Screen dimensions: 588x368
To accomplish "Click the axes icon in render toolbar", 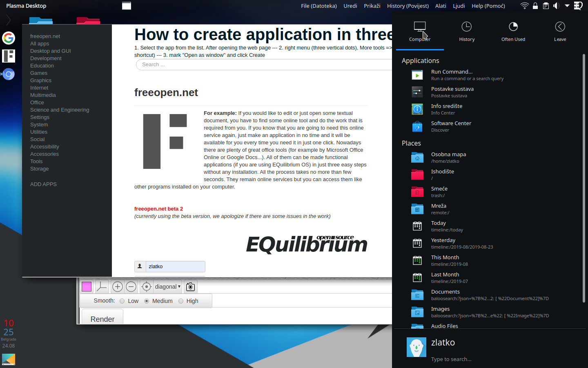I will (102, 287).
